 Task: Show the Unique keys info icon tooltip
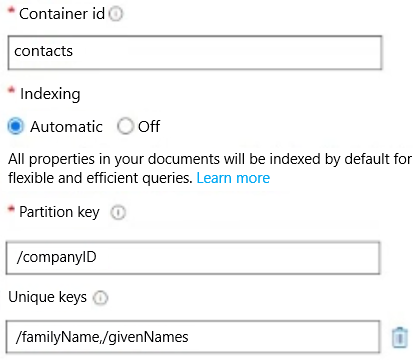(x=100, y=298)
